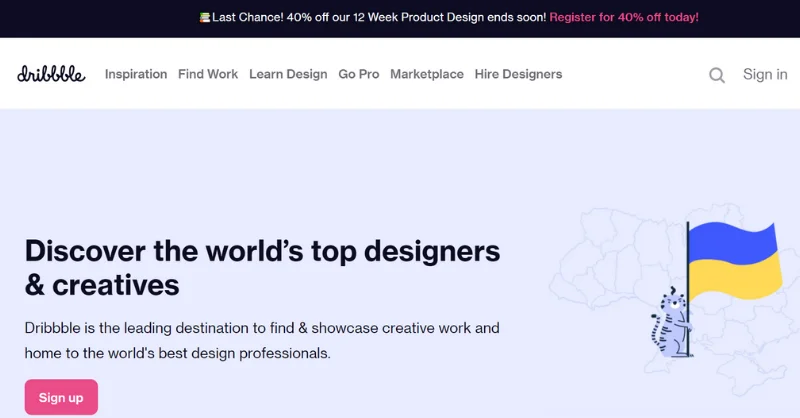Image resolution: width=800 pixels, height=418 pixels.
Task: Open the Marketplace nav item
Action: tap(427, 74)
